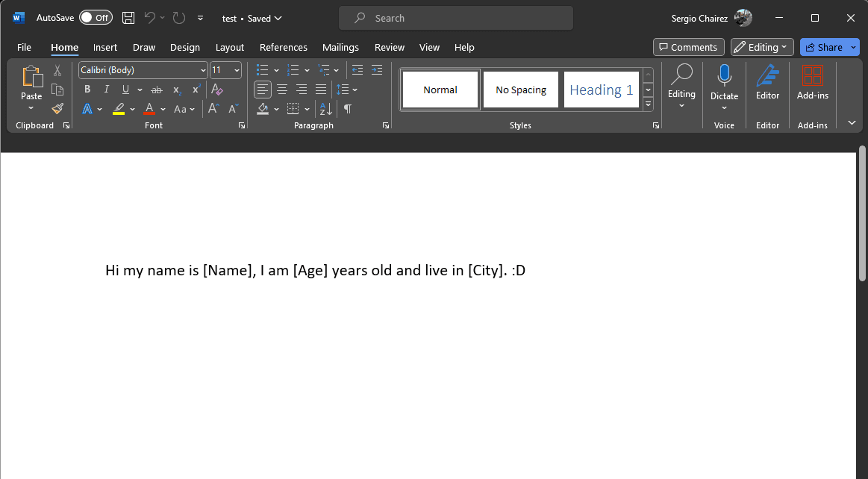
Task: Click the Clear All Formatting icon
Action: point(217,90)
